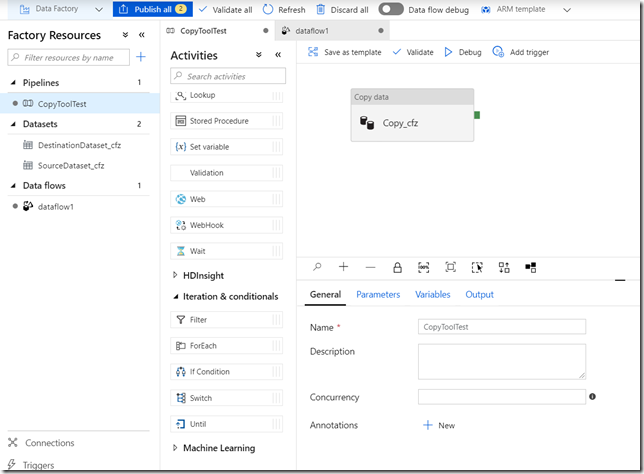644x474 pixels.
Task: Click the zoom to 100% icon
Action: (423, 267)
